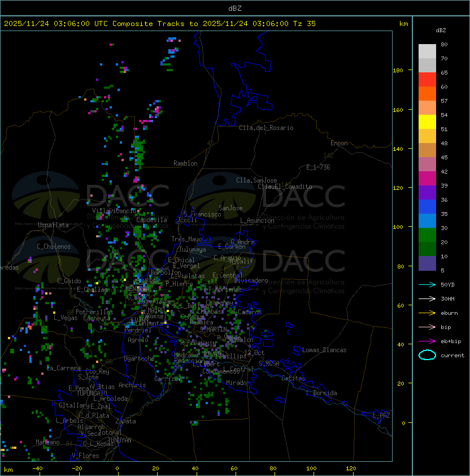Click the '30HM' legend label

tap(447, 298)
